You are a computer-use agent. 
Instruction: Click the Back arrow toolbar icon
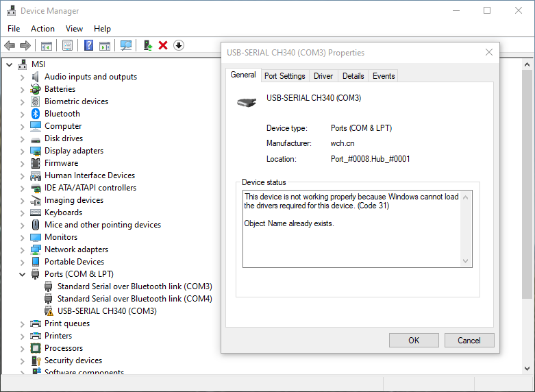[x=10, y=45]
